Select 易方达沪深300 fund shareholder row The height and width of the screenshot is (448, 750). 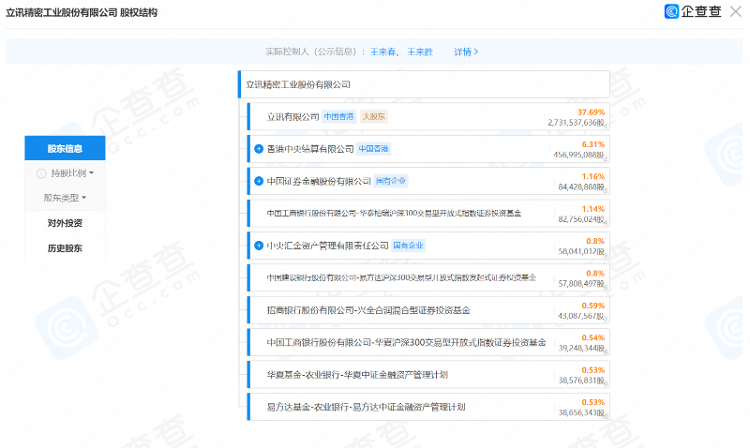coord(429,278)
